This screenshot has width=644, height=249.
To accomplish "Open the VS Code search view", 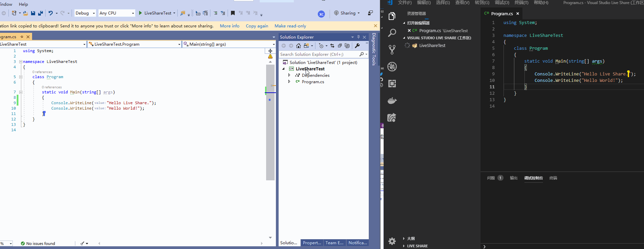I will pyautogui.click(x=392, y=33).
